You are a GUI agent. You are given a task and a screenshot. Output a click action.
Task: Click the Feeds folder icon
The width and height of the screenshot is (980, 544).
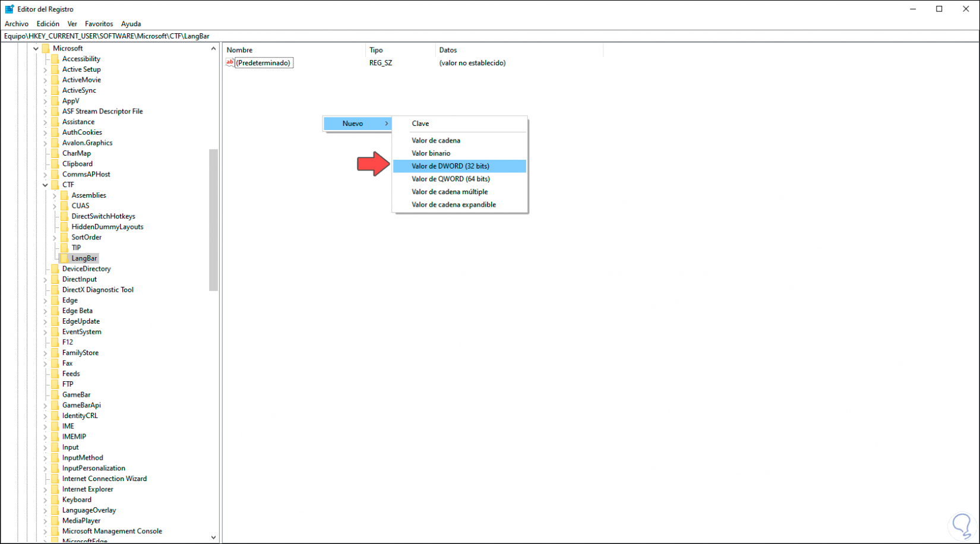pyautogui.click(x=55, y=374)
